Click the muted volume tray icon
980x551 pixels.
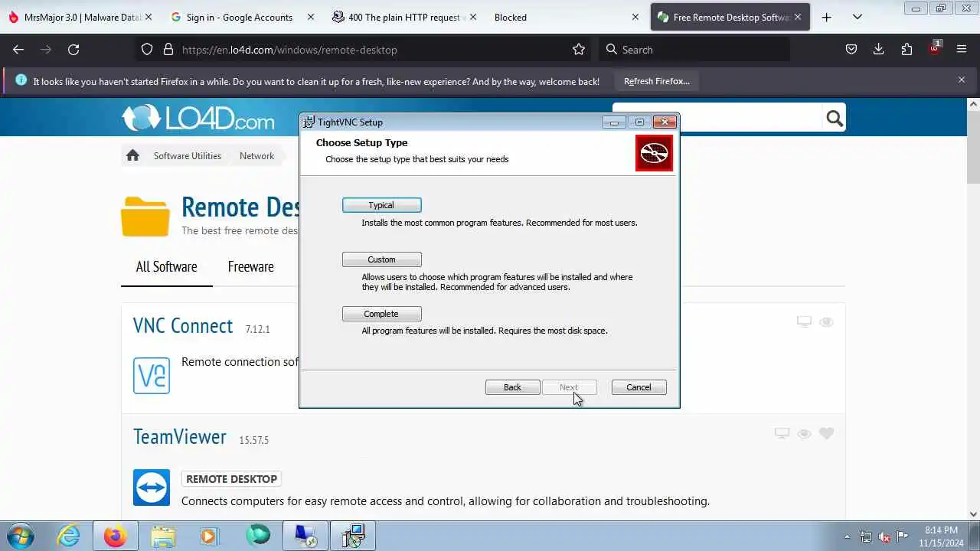(884, 536)
